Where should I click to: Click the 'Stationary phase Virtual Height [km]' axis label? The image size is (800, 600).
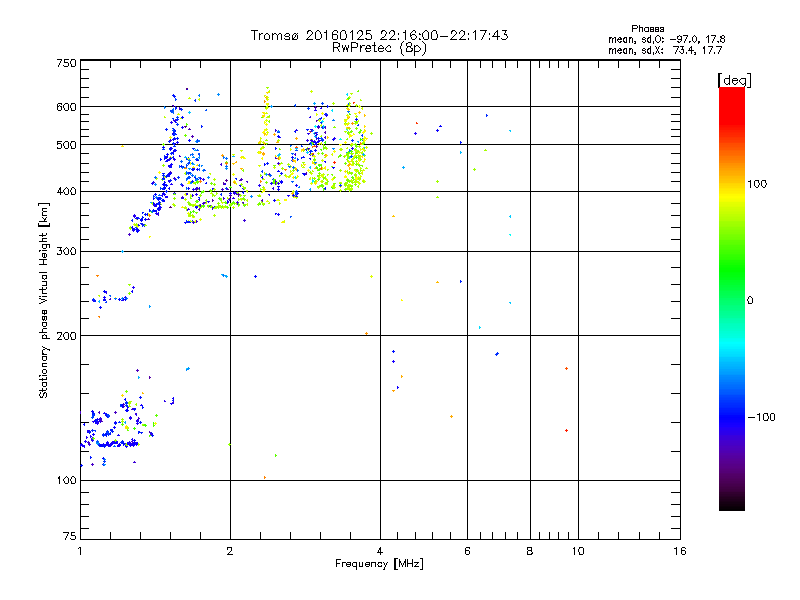pos(44,300)
